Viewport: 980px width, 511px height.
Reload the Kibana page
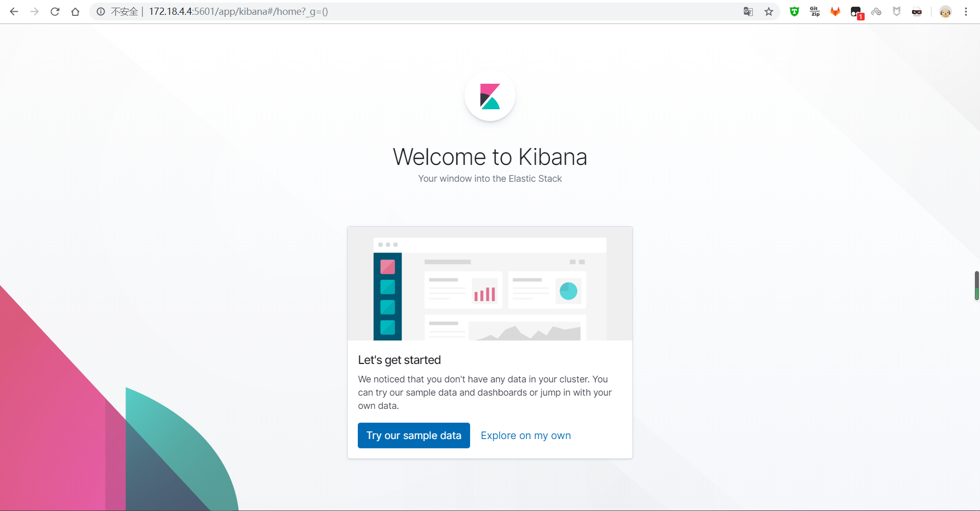click(55, 11)
